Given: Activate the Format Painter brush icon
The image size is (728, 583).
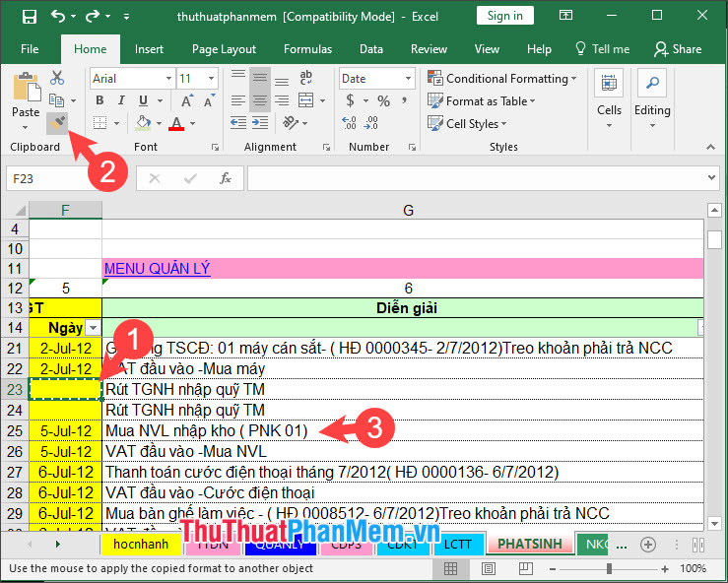Looking at the screenshot, I should coord(57,123).
